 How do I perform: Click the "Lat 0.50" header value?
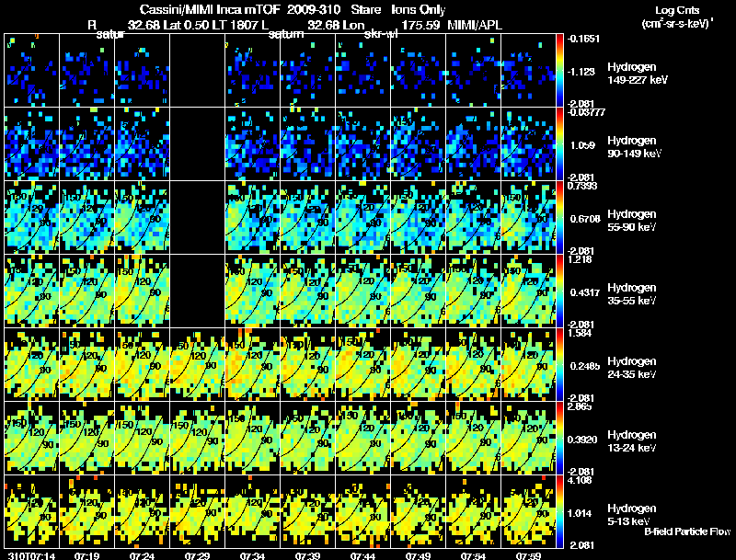coord(187,25)
